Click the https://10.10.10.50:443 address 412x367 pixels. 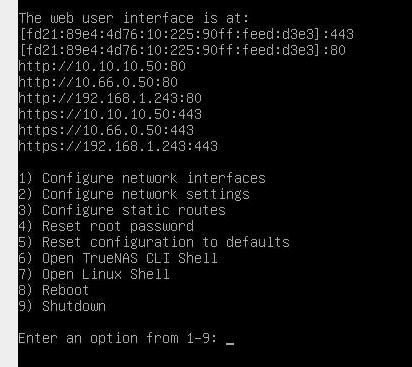(x=110, y=114)
